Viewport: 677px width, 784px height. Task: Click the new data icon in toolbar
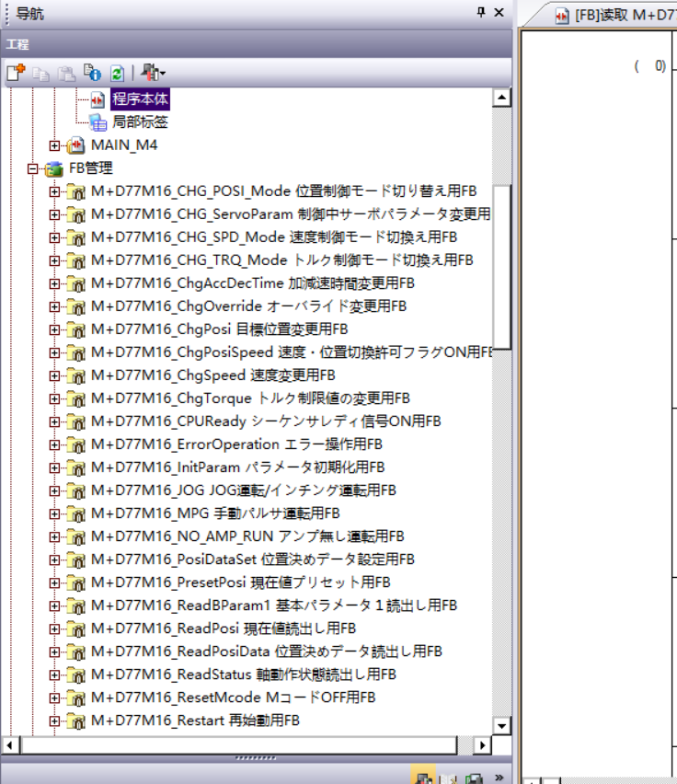[x=15, y=73]
